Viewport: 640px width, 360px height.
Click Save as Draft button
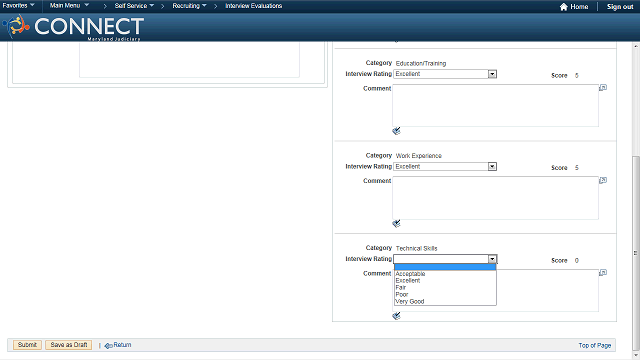[69, 345]
